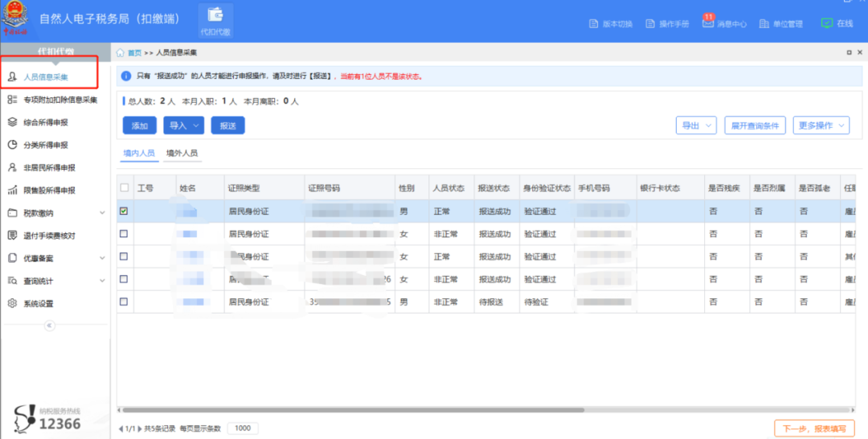The height and width of the screenshot is (439, 868).
Task: Uncheck the first row's checked checkbox
Action: pyautogui.click(x=124, y=211)
